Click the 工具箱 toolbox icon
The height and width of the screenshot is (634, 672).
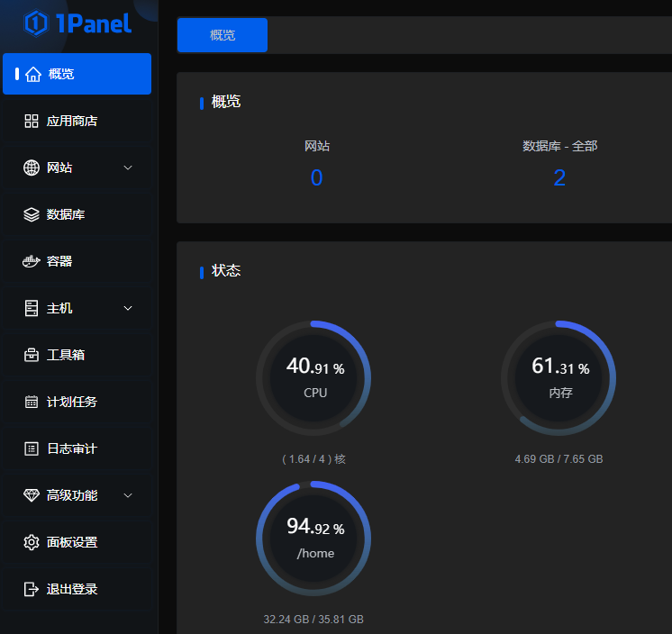[x=32, y=355]
